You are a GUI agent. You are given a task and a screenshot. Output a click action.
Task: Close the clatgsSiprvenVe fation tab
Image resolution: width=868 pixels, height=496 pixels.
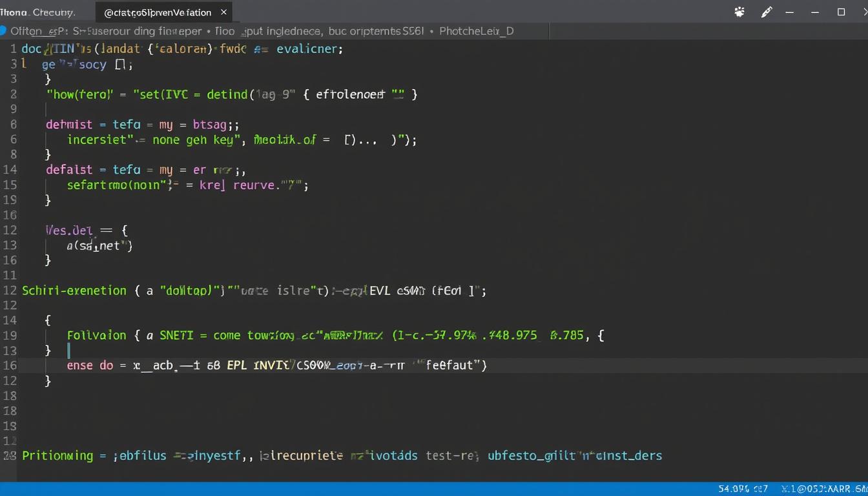tap(223, 12)
